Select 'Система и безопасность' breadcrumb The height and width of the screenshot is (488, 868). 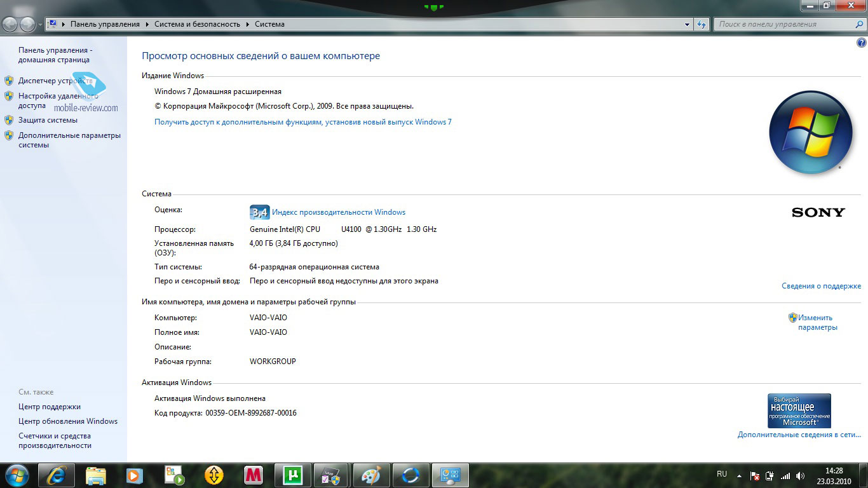[x=197, y=24]
